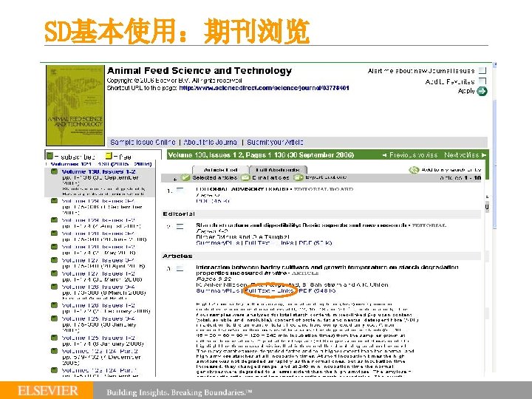Click the Animal Feed Science journal cover image
This screenshot has width=532, height=399.
tap(75, 106)
